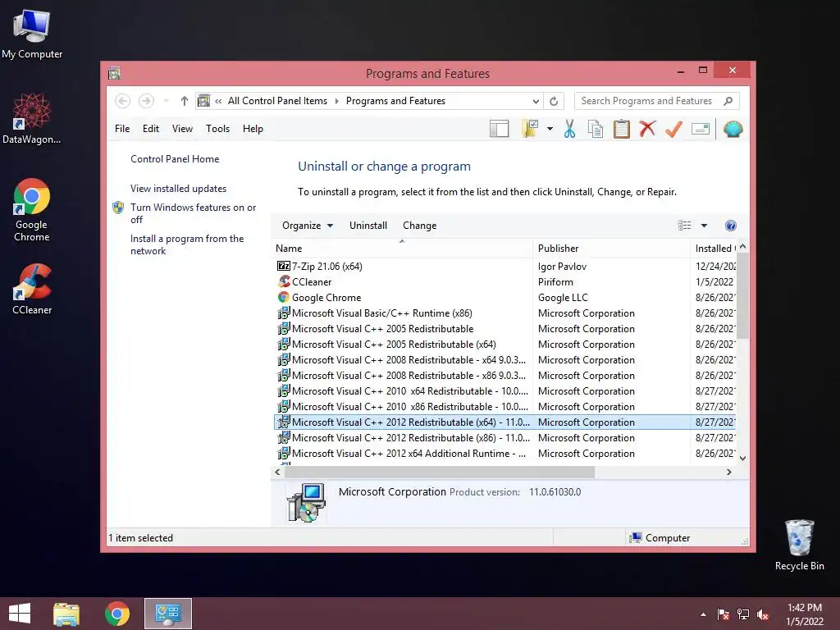Open Install a program from the network
840x630 pixels.
point(187,244)
